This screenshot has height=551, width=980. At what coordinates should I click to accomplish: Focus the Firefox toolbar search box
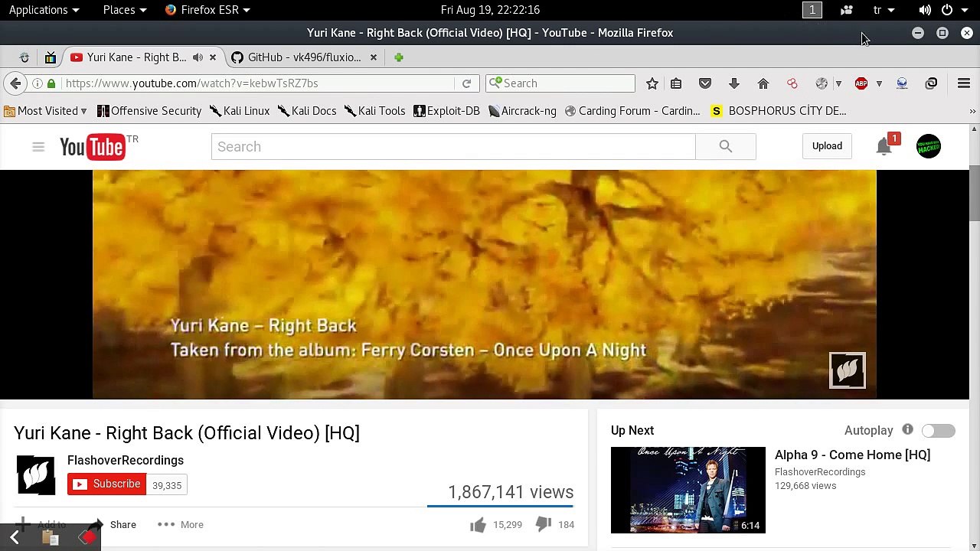pyautogui.click(x=560, y=83)
